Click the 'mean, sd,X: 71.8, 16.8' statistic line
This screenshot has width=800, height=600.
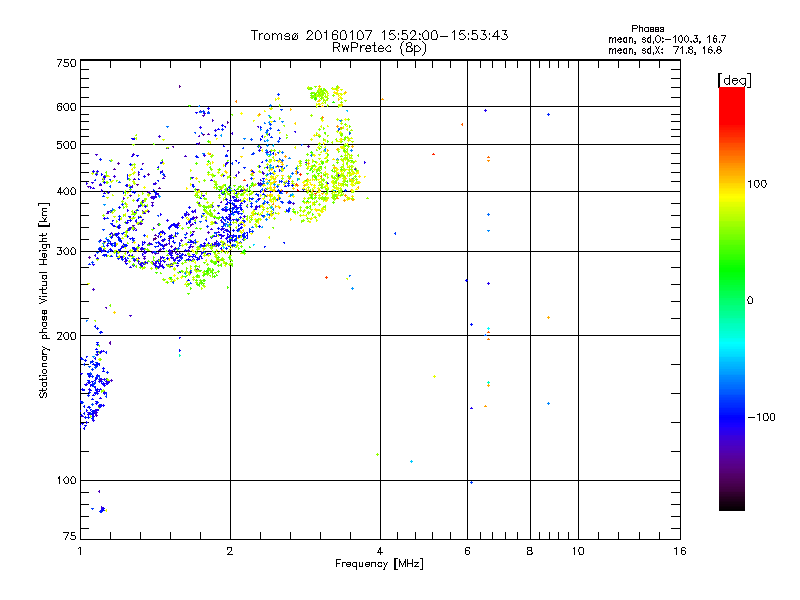click(665, 50)
